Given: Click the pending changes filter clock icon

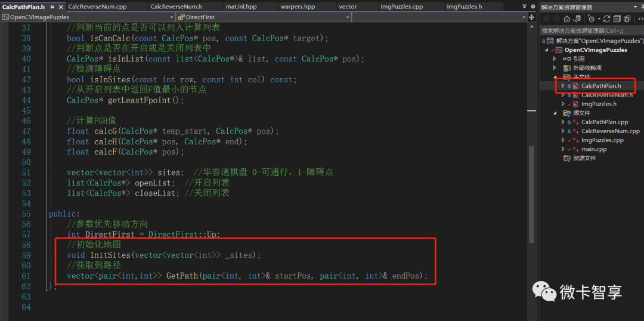Looking at the screenshot, I should (x=592, y=18).
